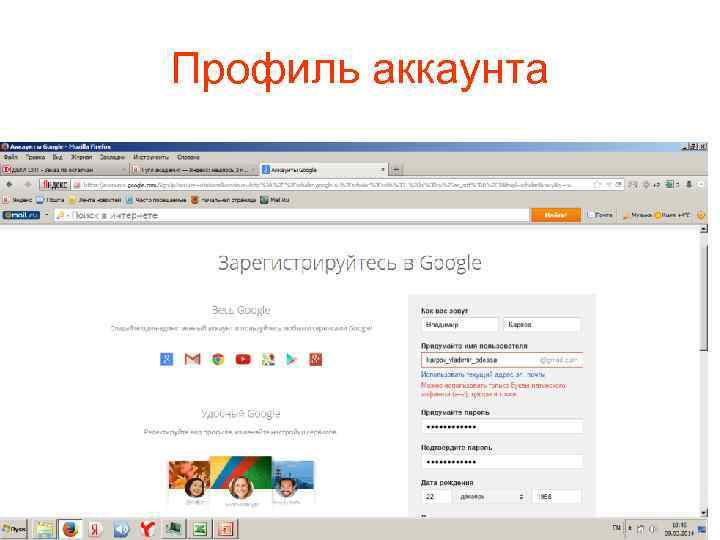
Task: Open the Журнал menu
Action: 81,157
